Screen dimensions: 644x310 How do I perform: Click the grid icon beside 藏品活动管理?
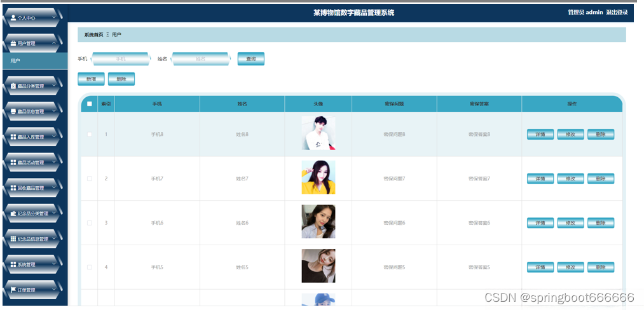click(x=13, y=162)
